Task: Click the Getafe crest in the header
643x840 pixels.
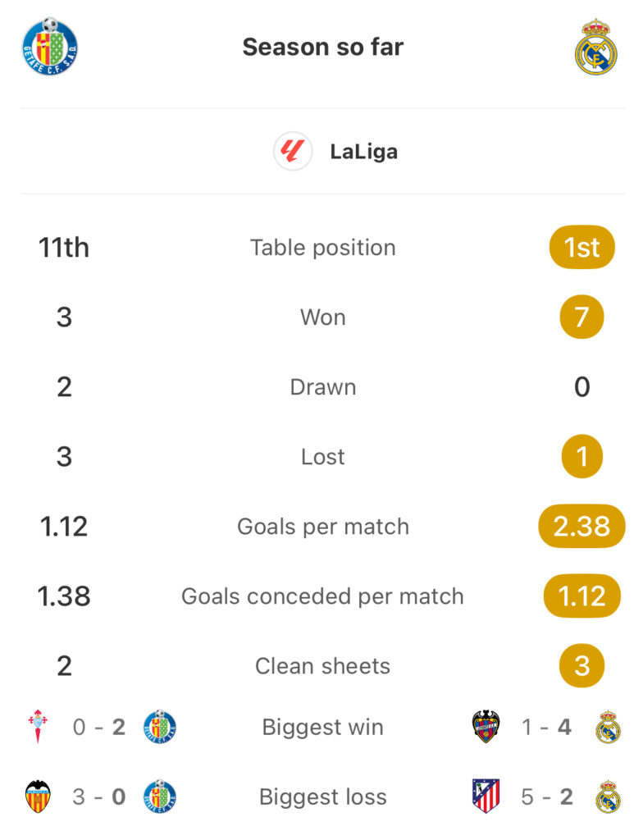Action: (50, 47)
